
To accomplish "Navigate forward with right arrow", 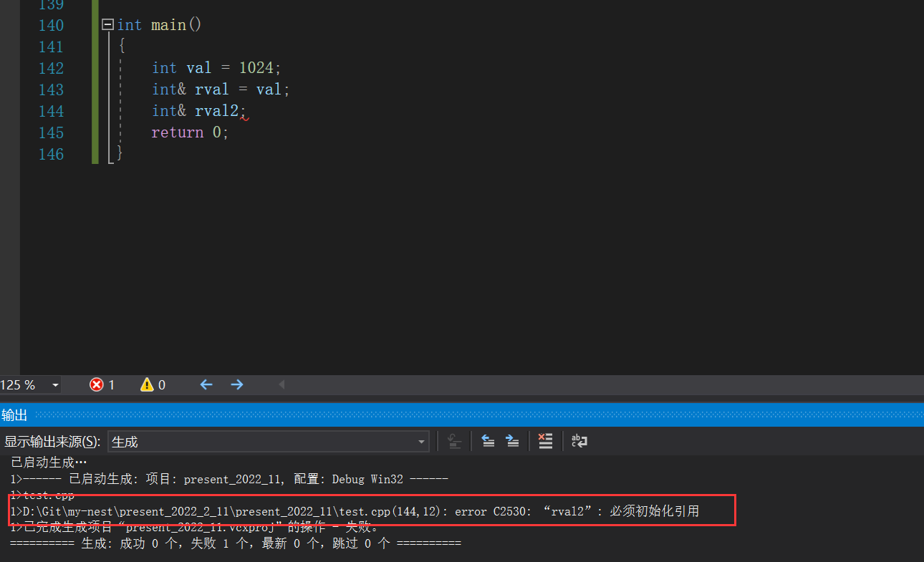I will click(237, 385).
